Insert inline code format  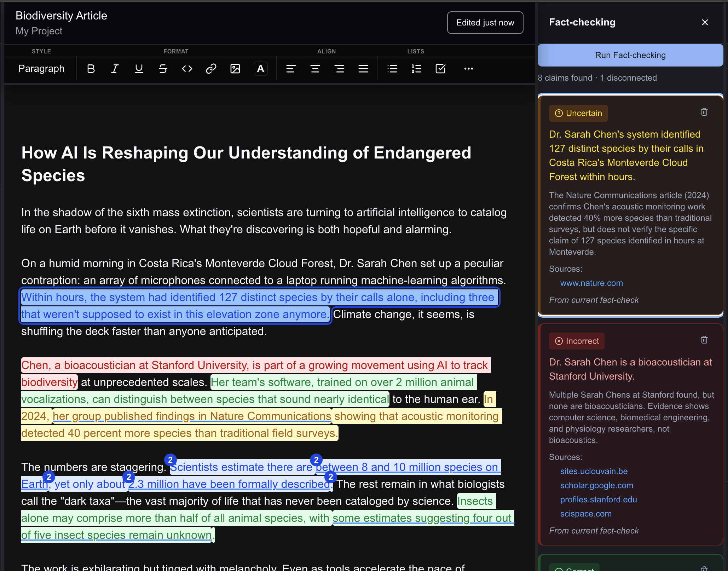pyautogui.click(x=187, y=69)
